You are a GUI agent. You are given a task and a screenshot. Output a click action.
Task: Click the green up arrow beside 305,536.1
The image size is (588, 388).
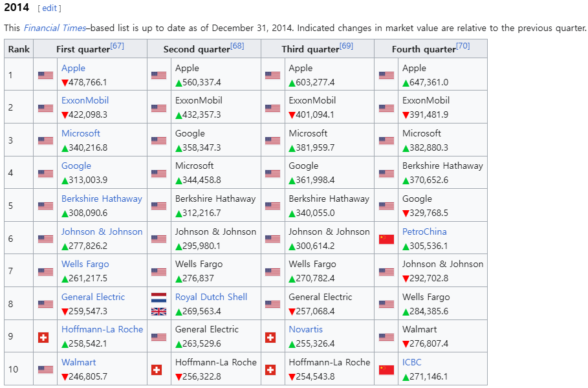click(406, 246)
